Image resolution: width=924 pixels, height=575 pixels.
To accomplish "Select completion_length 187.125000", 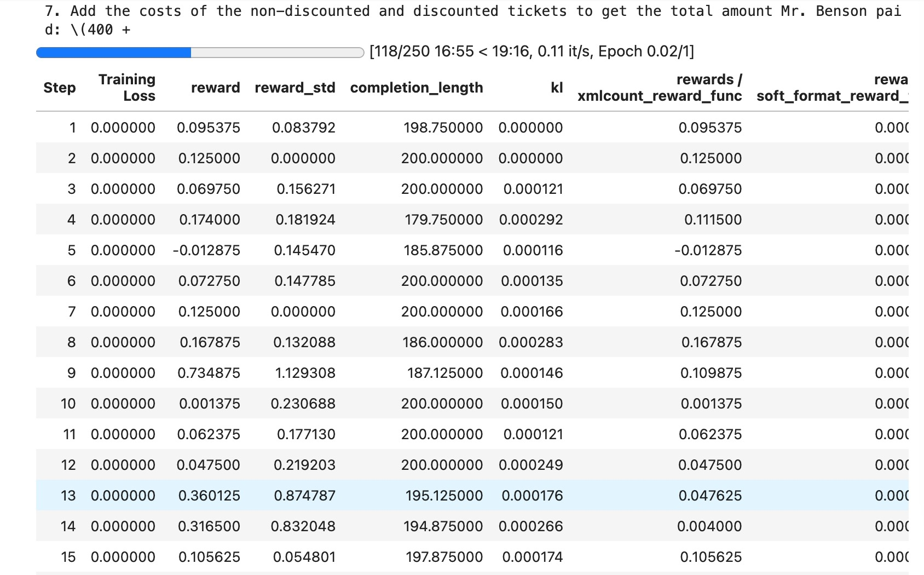I will coord(445,373).
